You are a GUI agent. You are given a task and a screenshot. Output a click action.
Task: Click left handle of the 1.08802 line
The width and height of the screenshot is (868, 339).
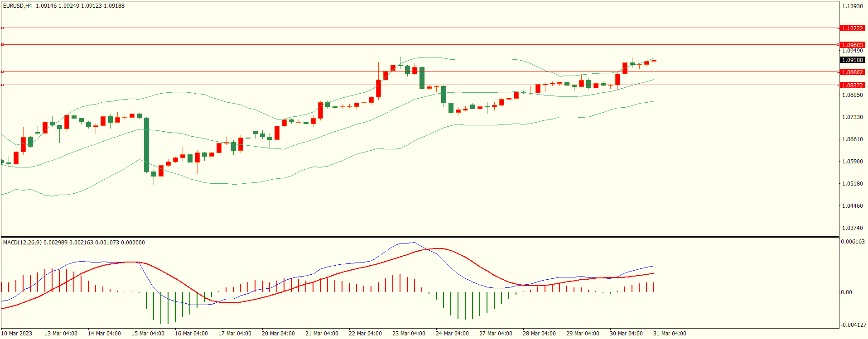pos(2,72)
